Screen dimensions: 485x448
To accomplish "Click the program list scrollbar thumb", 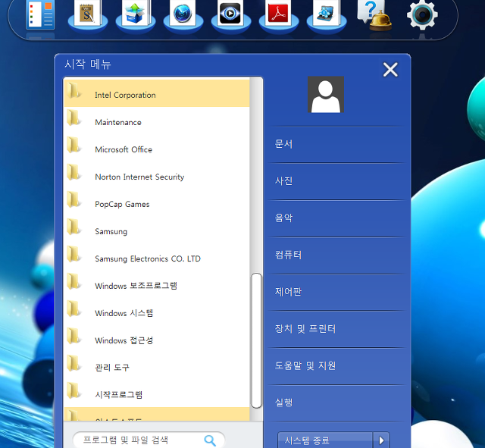I will tap(256, 340).
